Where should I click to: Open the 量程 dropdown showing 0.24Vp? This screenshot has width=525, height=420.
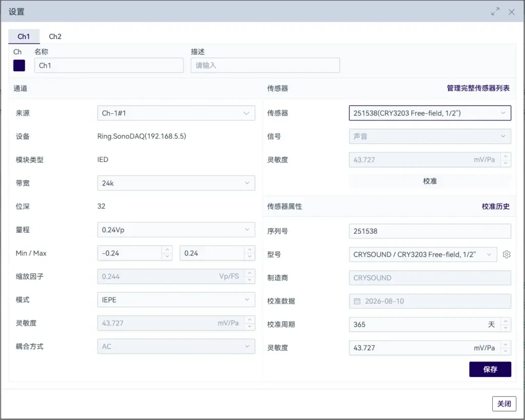click(x=176, y=230)
